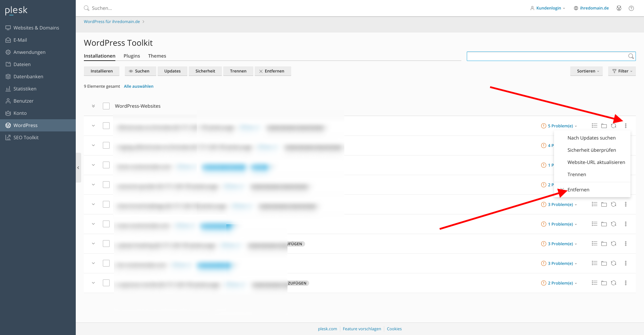Switch to the Plugins tab
Screen dimensions: 644x335
click(x=132, y=56)
